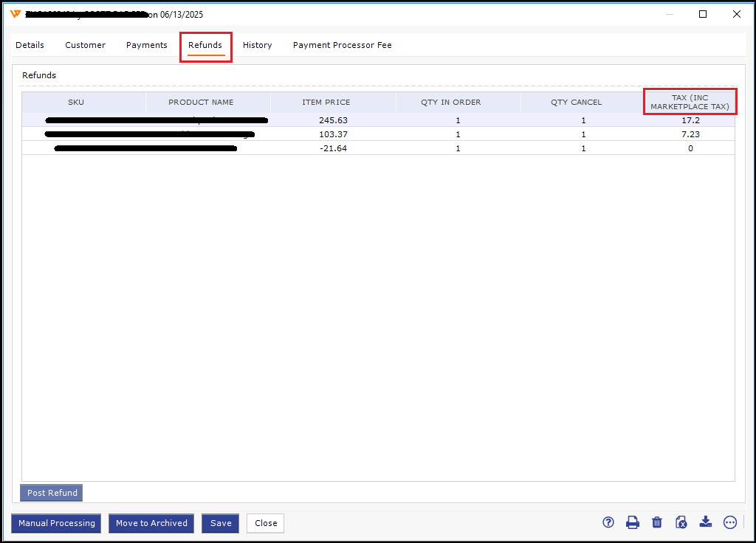
Task: Select the Refunds tab
Action: (x=205, y=45)
